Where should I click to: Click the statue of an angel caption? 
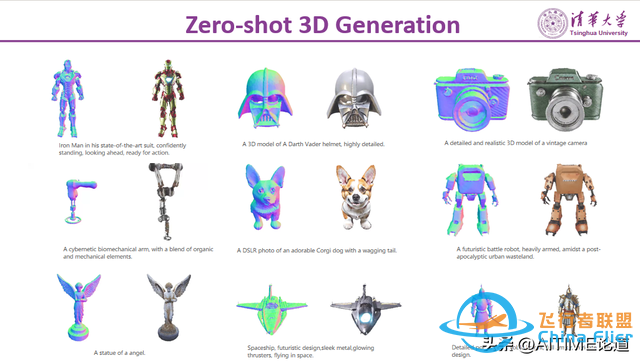click(x=120, y=353)
